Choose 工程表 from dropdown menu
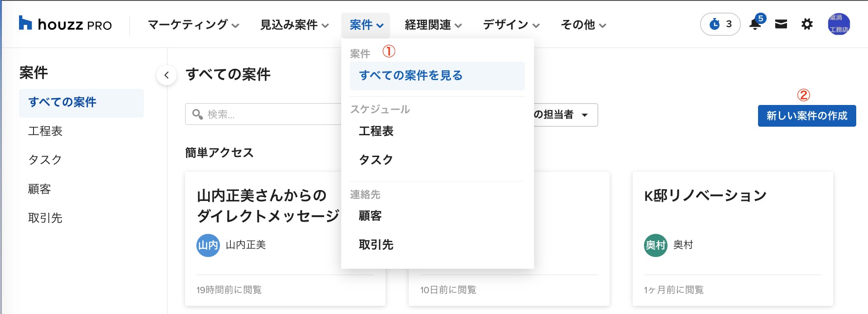This screenshot has width=868, height=314. 376,131
